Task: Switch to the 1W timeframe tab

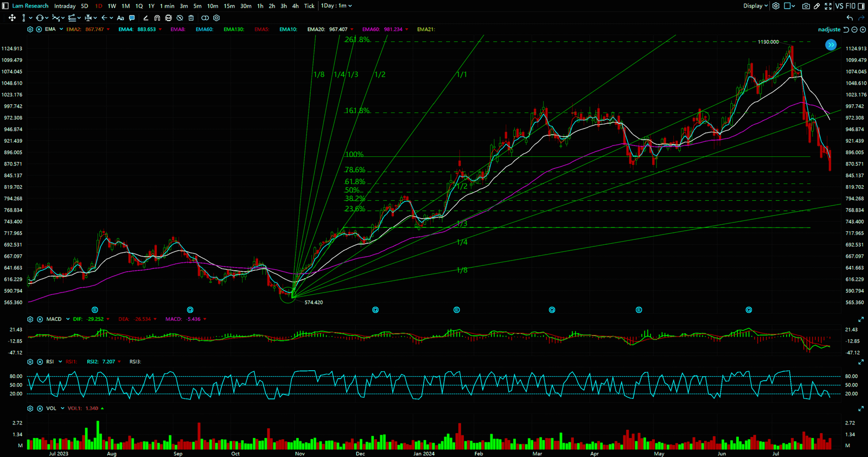Action: click(112, 6)
